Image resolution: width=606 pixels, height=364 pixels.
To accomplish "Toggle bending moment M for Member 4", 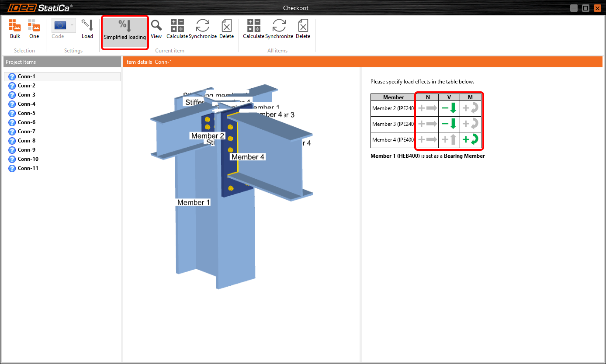I will coord(471,140).
